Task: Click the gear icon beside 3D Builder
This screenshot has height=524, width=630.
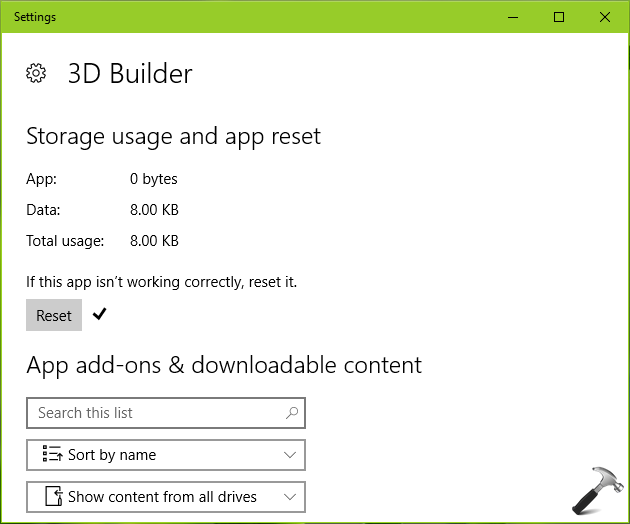Action: (x=36, y=73)
